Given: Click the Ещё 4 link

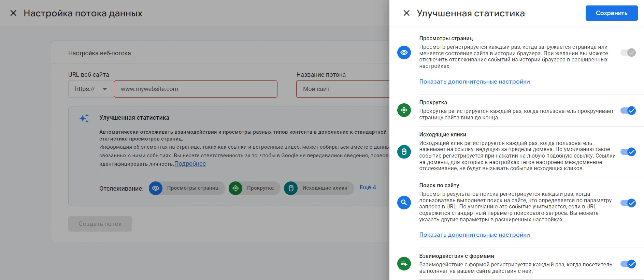Looking at the screenshot, I should click(x=368, y=187).
